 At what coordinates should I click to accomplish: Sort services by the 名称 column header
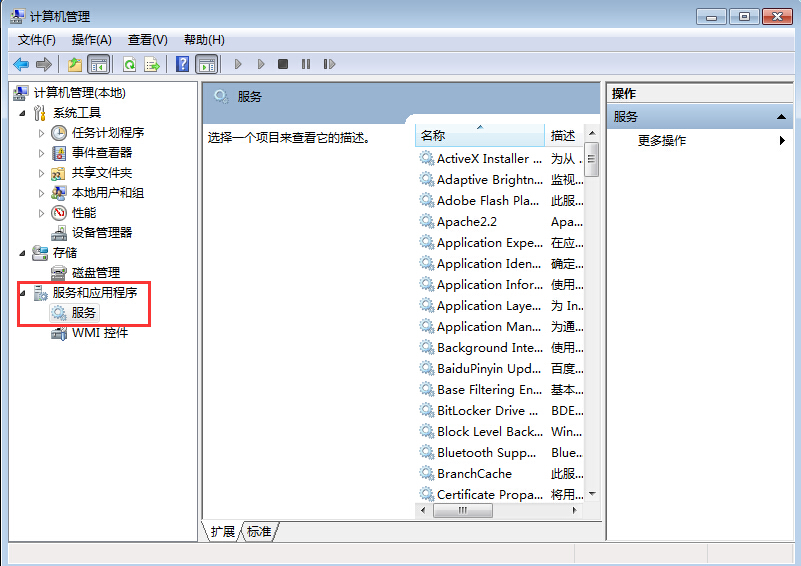(x=480, y=135)
